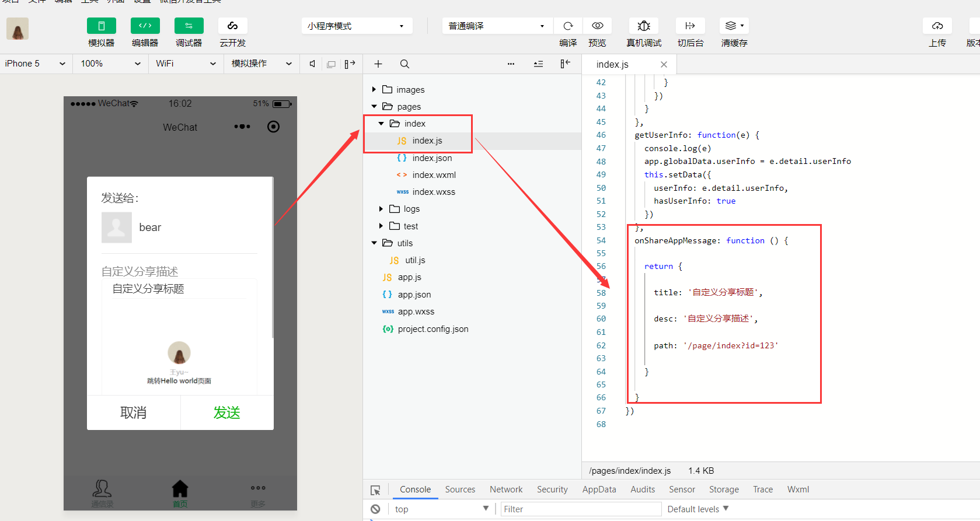Image resolution: width=980 pixels, height=521 pixels.
Task: Switch to the Console tab
Action: [415, 489]
